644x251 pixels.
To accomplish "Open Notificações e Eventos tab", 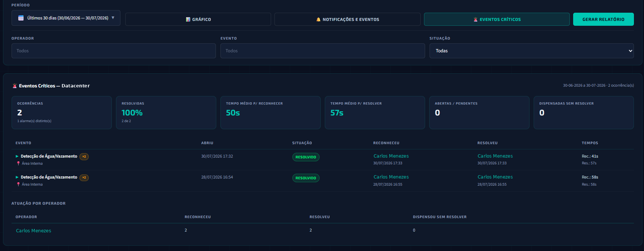I will click(x=348, y=19).
